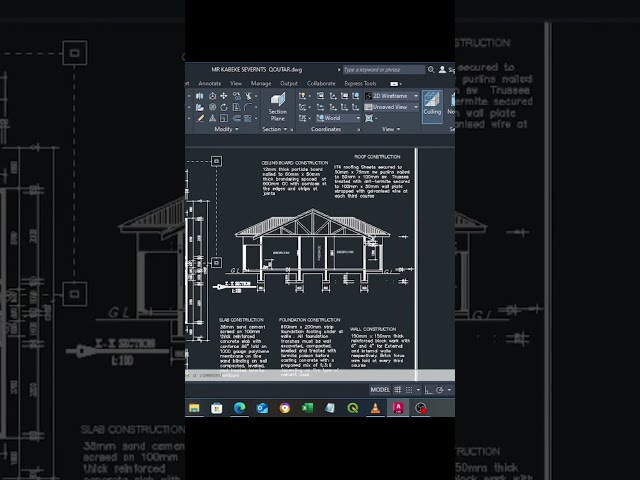The width and height of the screenshot is (640, 480).
Task: Open snap settings dropdown arrow in status bar
Action: [x=418, y=390]
